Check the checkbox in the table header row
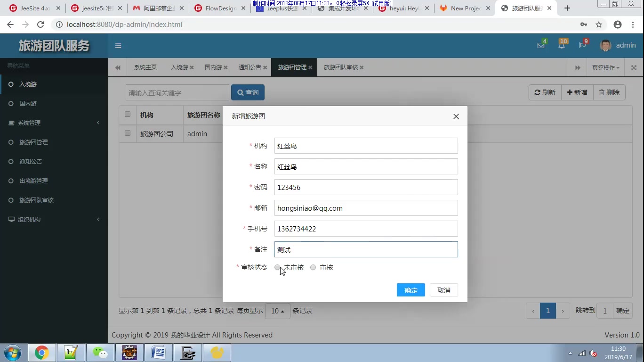The height and width of the screenshot is (362, 644). [127, 114]
